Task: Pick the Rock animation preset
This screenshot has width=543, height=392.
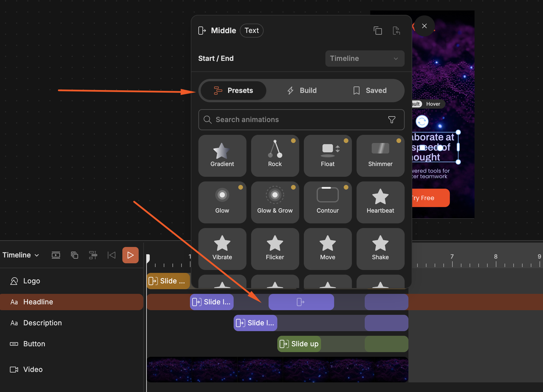Action: coord(275,156)
